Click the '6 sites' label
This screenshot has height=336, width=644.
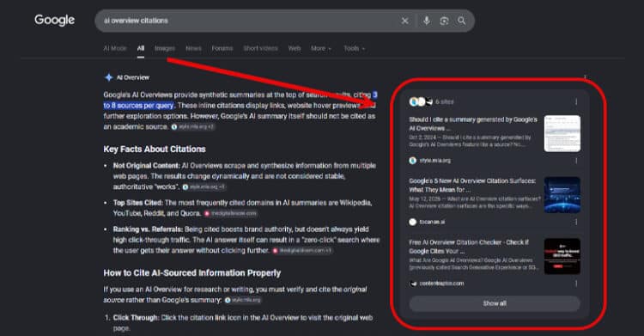coord(445,101)
